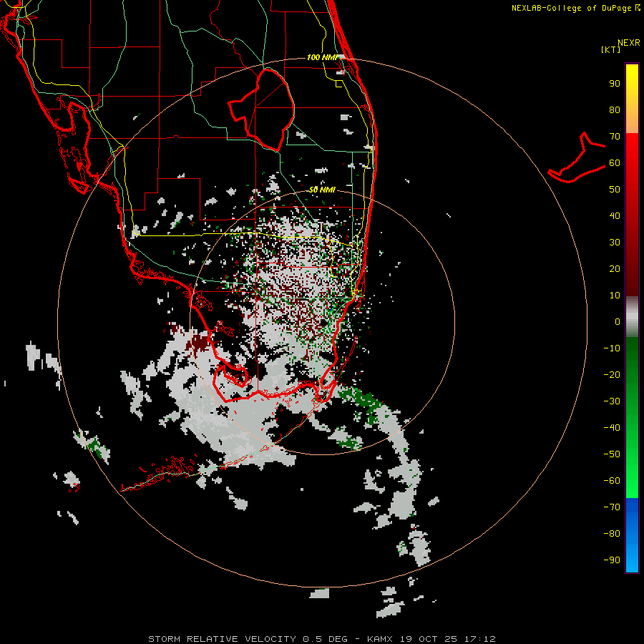Click the positive 30 knot scale label
The height and width of the screenshot is (644, 644).
(615, 243)
